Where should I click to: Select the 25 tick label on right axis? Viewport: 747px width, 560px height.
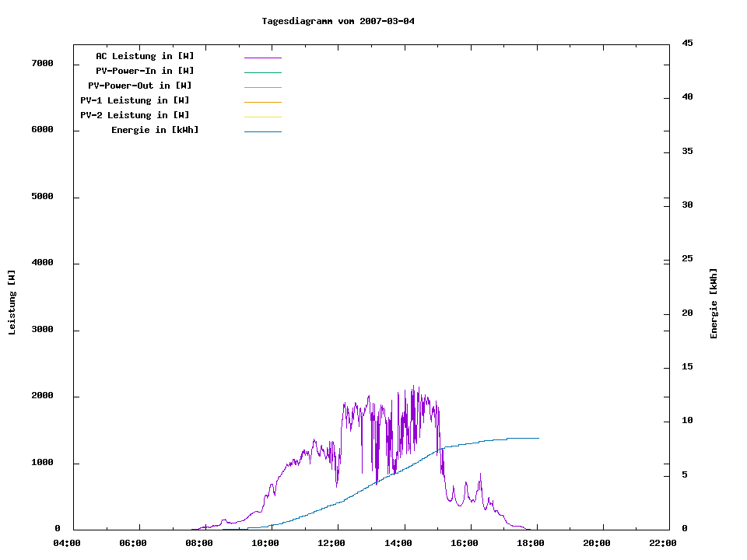click(x=687, y=259)
